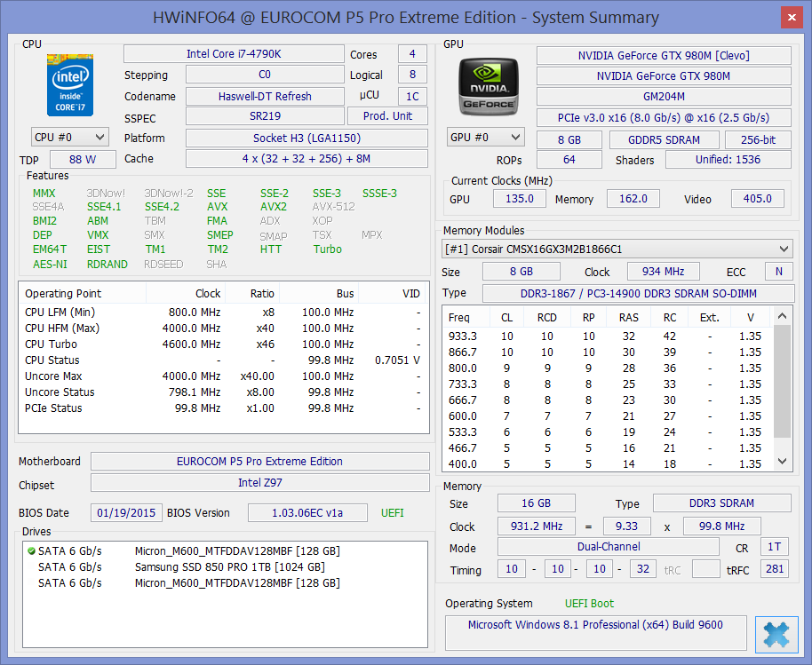The width and height of the screenshot is (812, 665).
Task: Click the BIOS date 01/19/2015 field
Action: click(x=126, y=513)
